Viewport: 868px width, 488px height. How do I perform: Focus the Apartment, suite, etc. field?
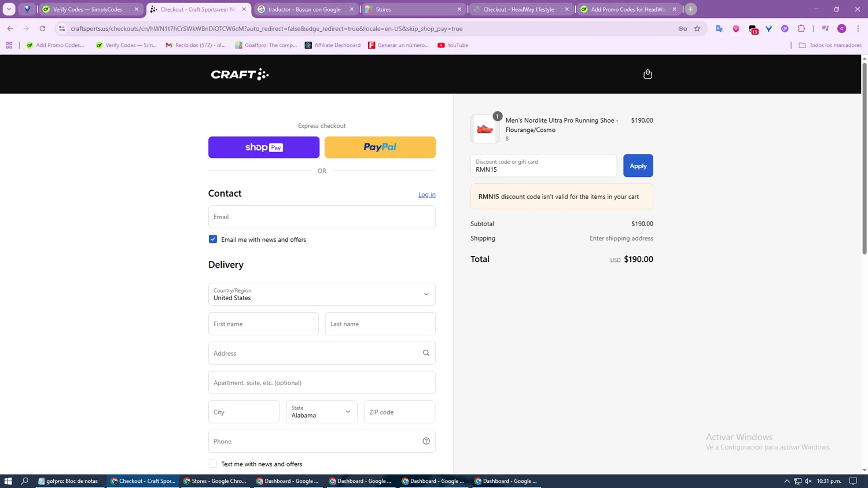click(x=322, y=383)
